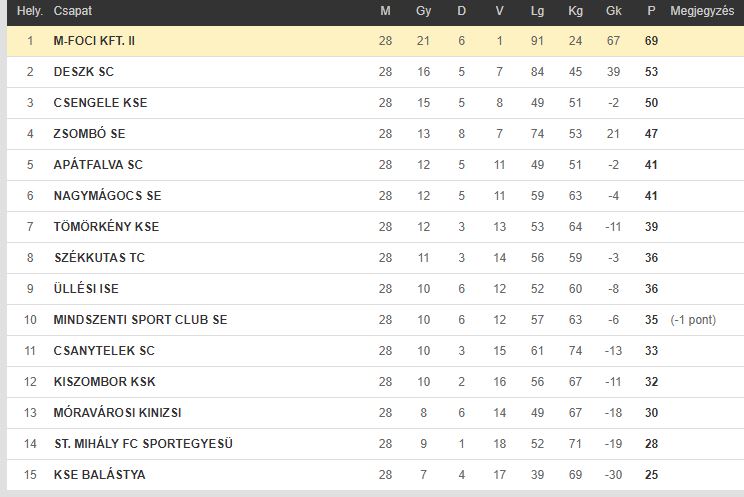Click the Gk goal difference header

coord(614,11)
